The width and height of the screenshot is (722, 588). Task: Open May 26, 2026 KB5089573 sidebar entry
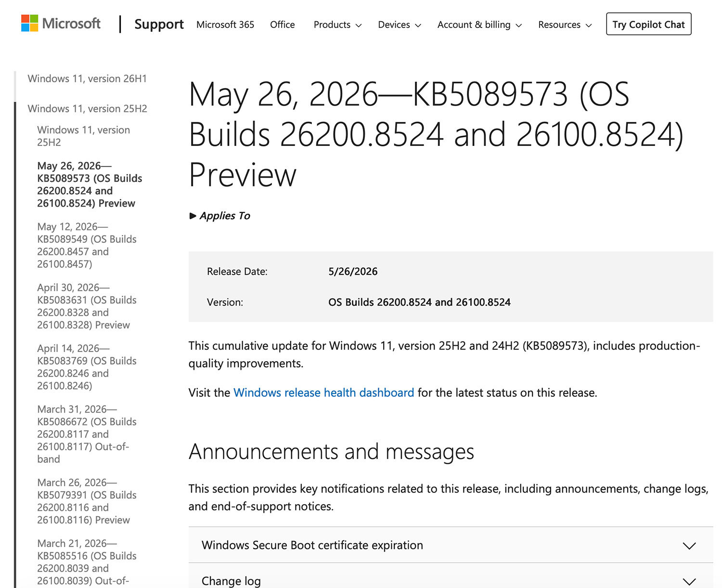click(90, 184)
